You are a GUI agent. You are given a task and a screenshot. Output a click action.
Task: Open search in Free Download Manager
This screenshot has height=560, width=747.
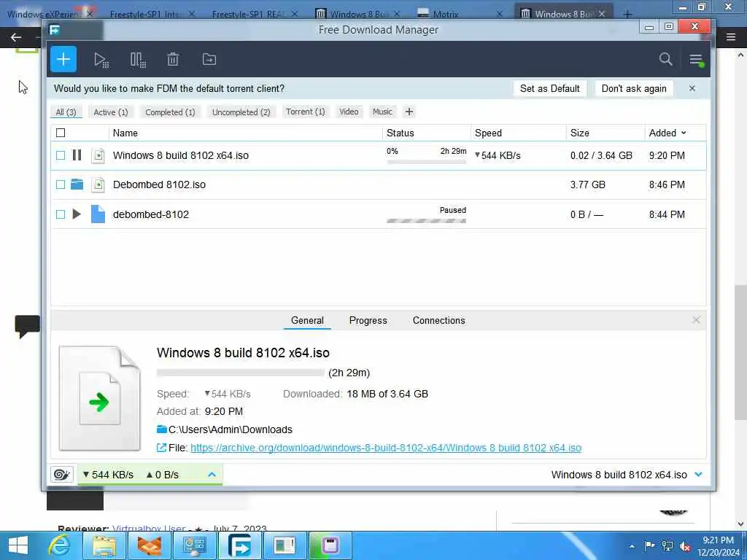click(665, 60)
